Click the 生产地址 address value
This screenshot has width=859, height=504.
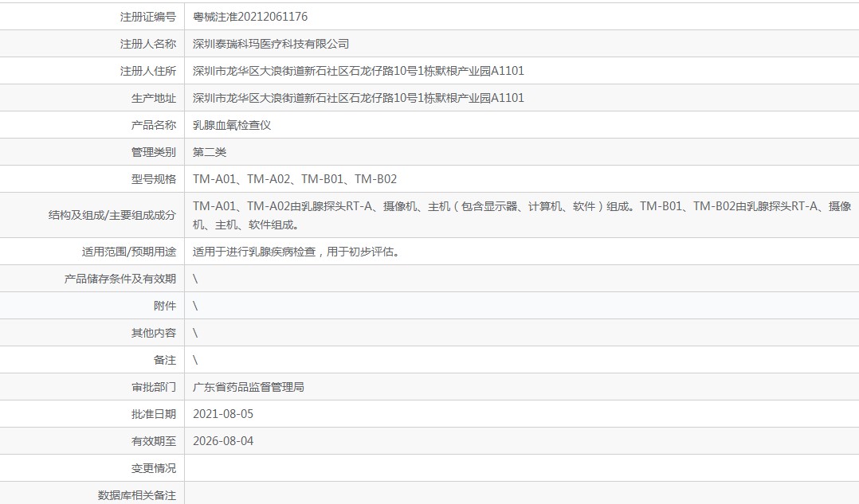click(x=359, y=98)
